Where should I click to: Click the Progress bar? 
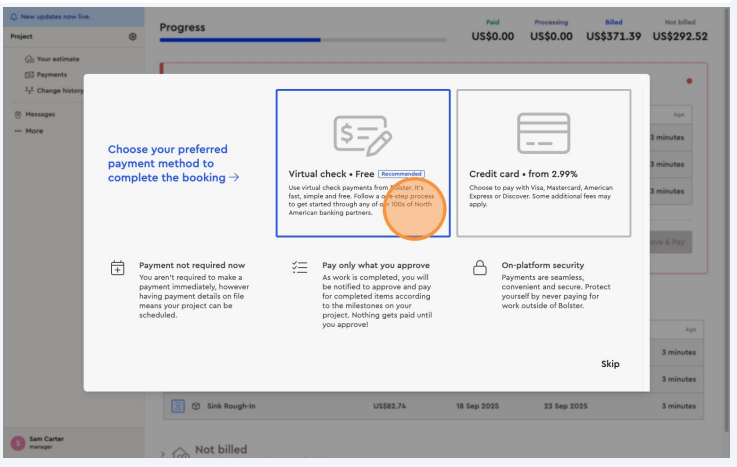(301, 40)
